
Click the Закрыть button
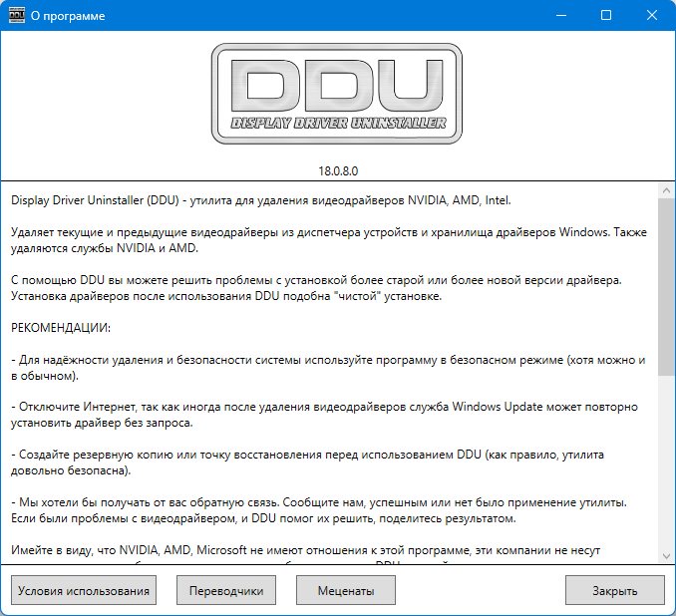tap(615, 590)
